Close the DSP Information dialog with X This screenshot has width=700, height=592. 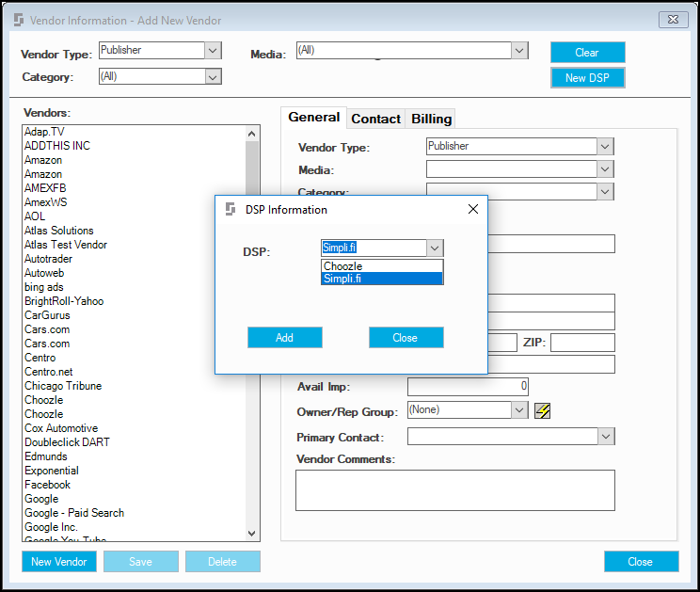(472, 209)
